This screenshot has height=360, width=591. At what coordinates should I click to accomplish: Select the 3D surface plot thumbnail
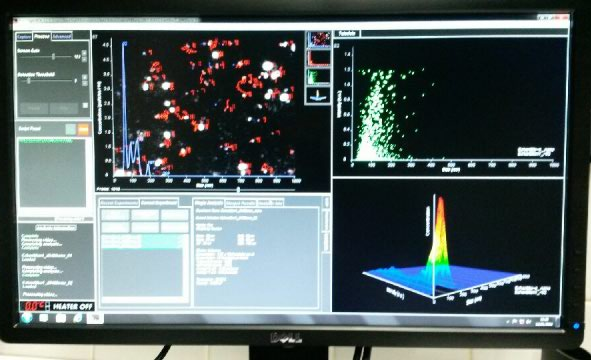point(318,95)
